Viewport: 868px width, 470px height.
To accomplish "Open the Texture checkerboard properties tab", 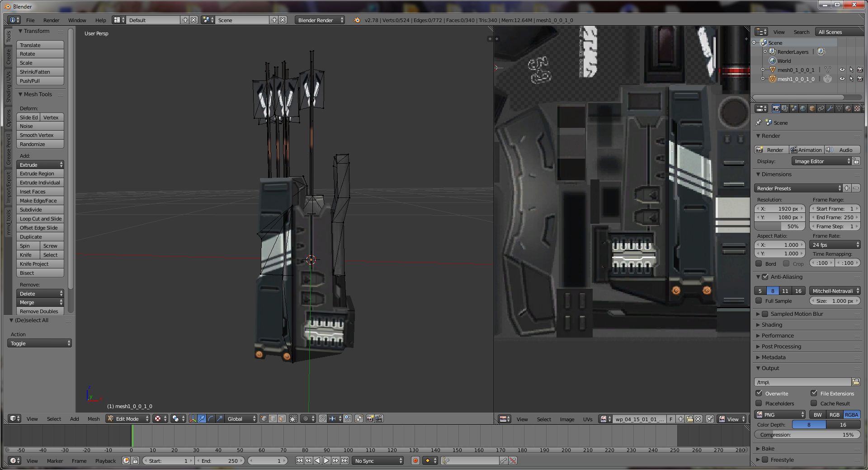I will point(857,108).
